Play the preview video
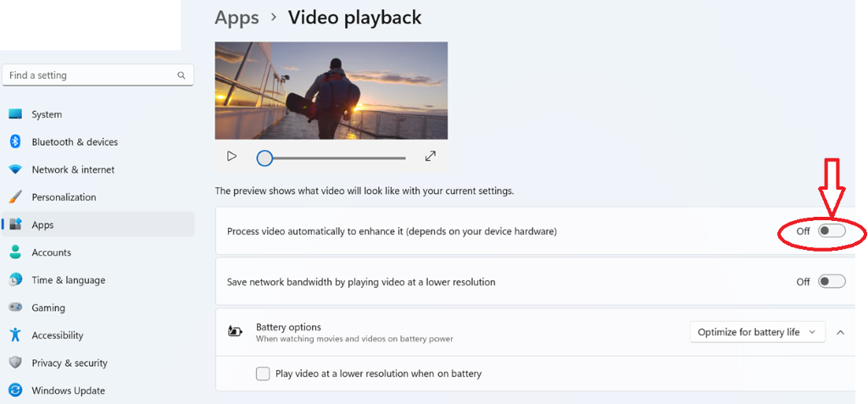Viewport: 868px width, 404px height. (232, 157)
